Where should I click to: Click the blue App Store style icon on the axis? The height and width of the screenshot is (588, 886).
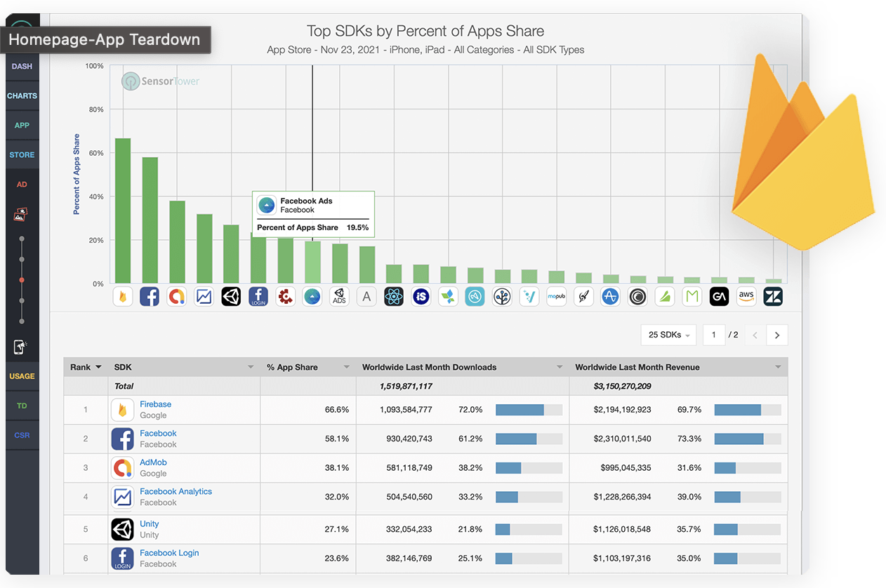click(x=611, y=297)
